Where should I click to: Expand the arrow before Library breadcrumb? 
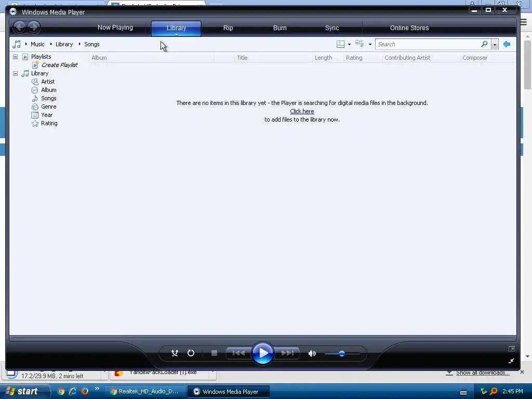(x=51, y=44)
